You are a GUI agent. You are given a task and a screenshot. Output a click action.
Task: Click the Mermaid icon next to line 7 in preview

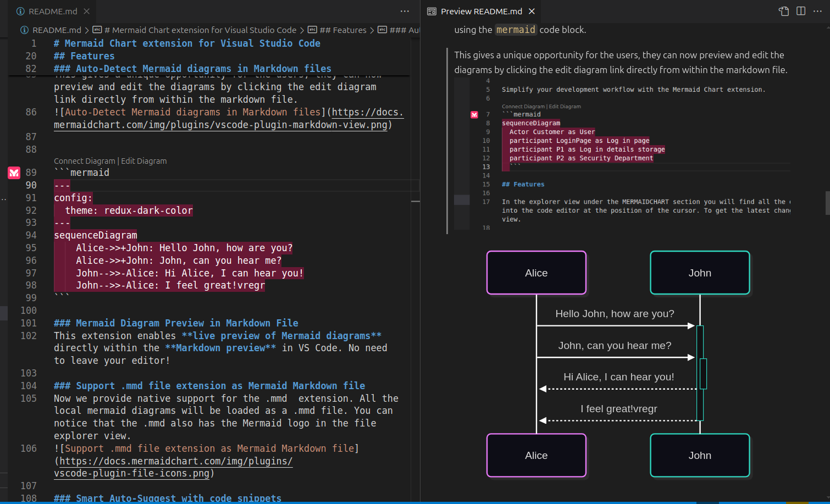coord(474,114)
